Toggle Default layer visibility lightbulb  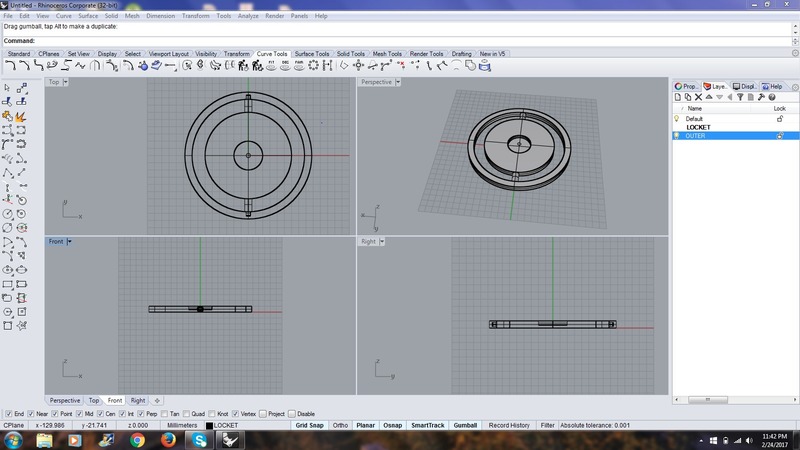(x=677, y=118)
